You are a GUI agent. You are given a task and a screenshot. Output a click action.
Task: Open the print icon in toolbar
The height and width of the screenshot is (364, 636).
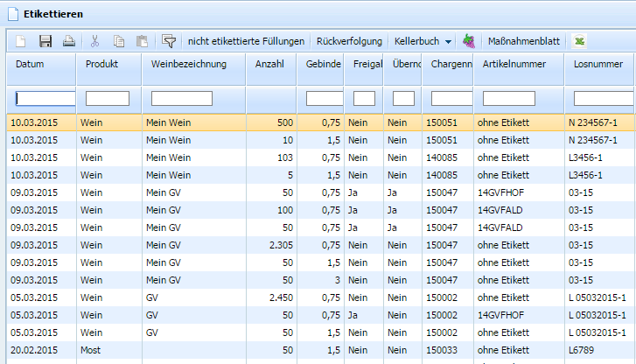(68, 41)
